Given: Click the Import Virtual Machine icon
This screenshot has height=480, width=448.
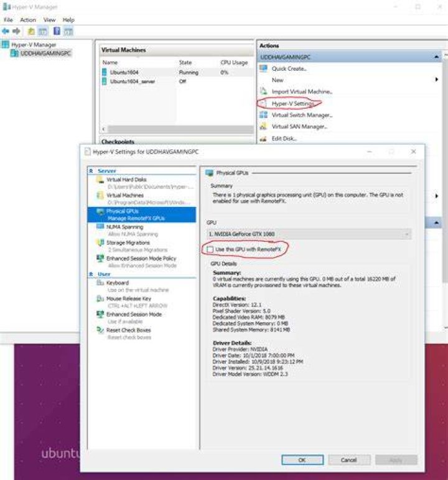Looking at the screenshot, I should coord(263,91).
